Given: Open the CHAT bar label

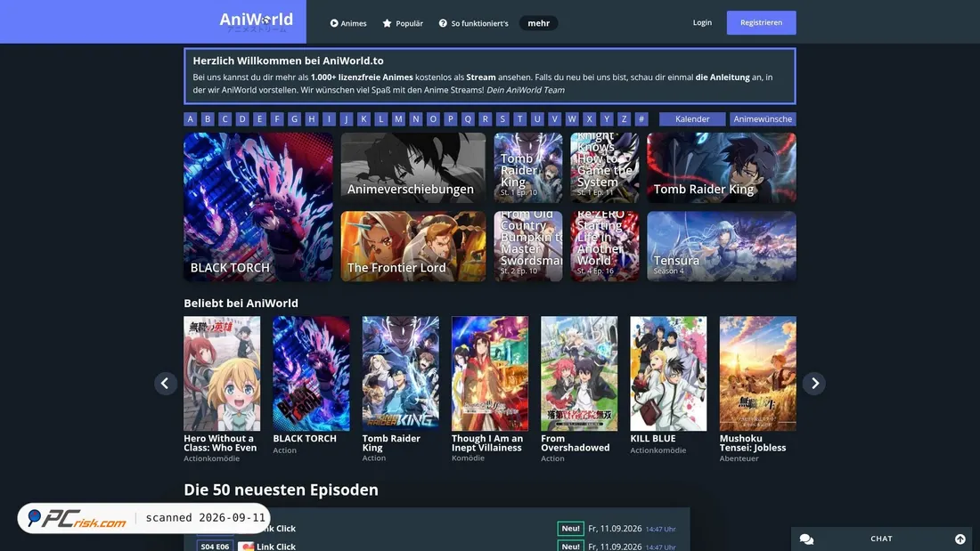Looking at the screenshot, I should tap(881, 539).
